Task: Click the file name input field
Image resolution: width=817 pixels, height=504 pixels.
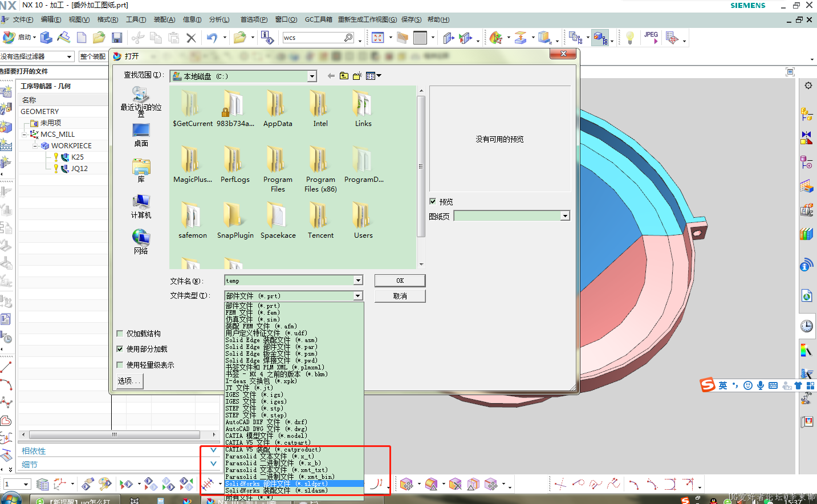Action: click(x=288, y=281)
